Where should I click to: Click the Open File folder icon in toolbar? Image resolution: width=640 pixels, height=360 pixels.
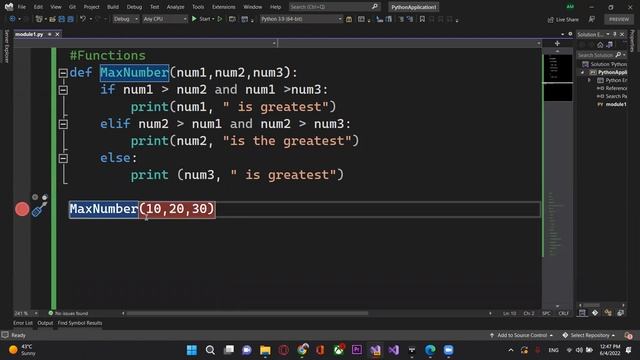coord(52,19)
